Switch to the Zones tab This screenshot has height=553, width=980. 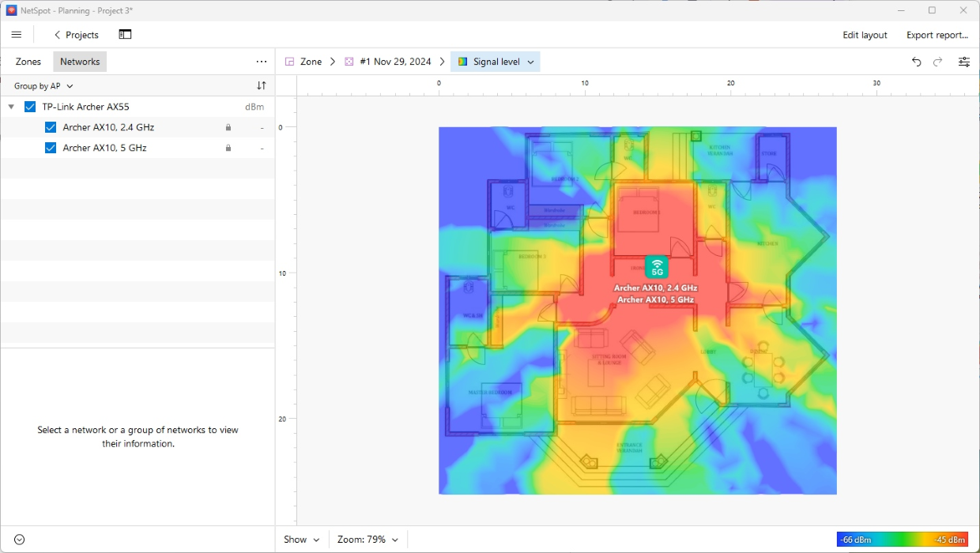coord(28,62)
